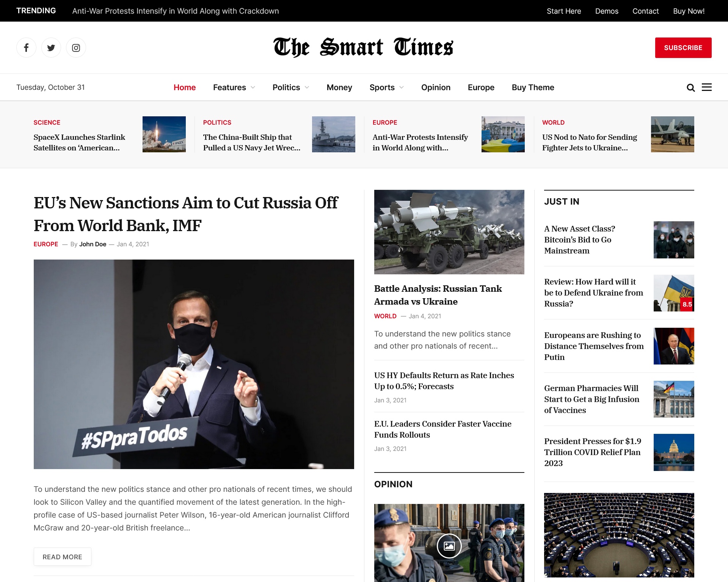Open EU's New Sanctions main headline
The width and height of the screenshot is (728, 582).
coord(186,214)
